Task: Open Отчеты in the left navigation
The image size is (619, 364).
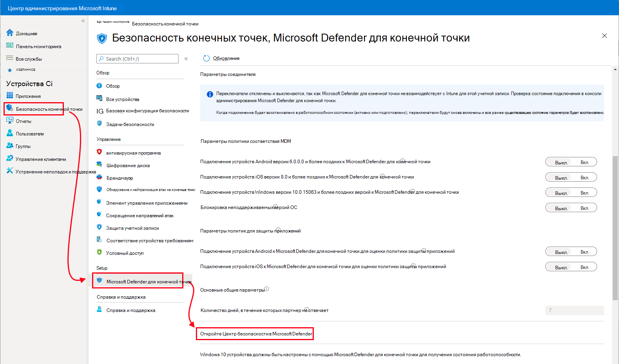Action: 24,121
